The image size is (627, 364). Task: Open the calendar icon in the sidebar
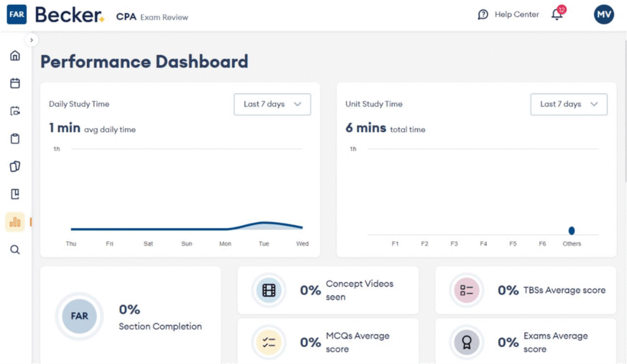coord(15,83)
